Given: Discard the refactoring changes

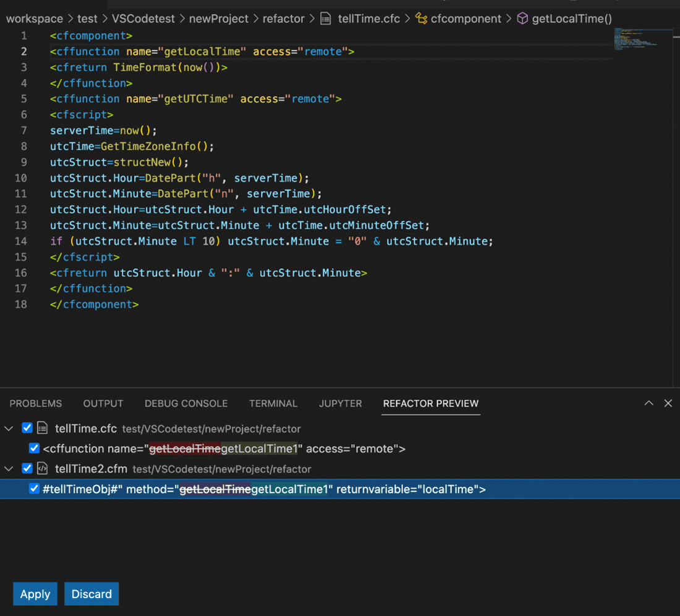Looking at the screenshot, I should tap(91, 594).
